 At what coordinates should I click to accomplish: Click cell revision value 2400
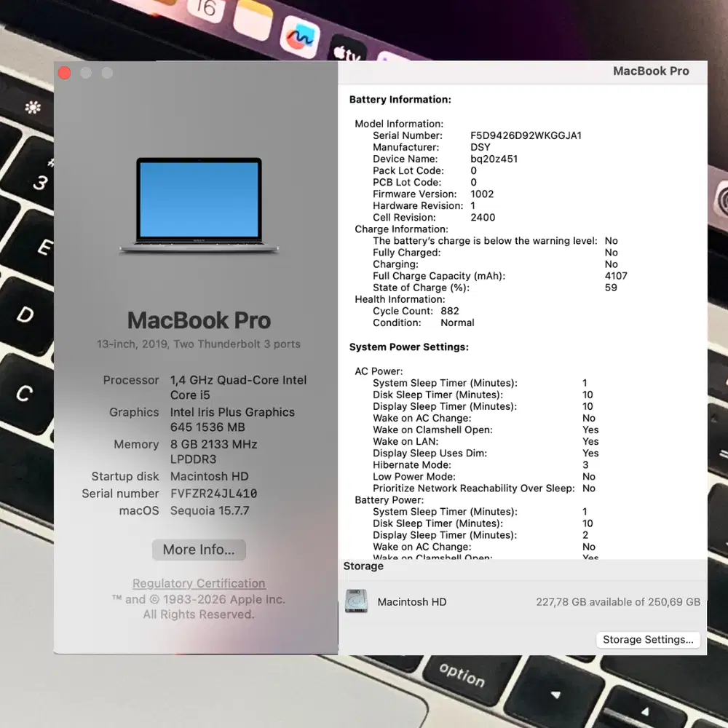[483, 217]
